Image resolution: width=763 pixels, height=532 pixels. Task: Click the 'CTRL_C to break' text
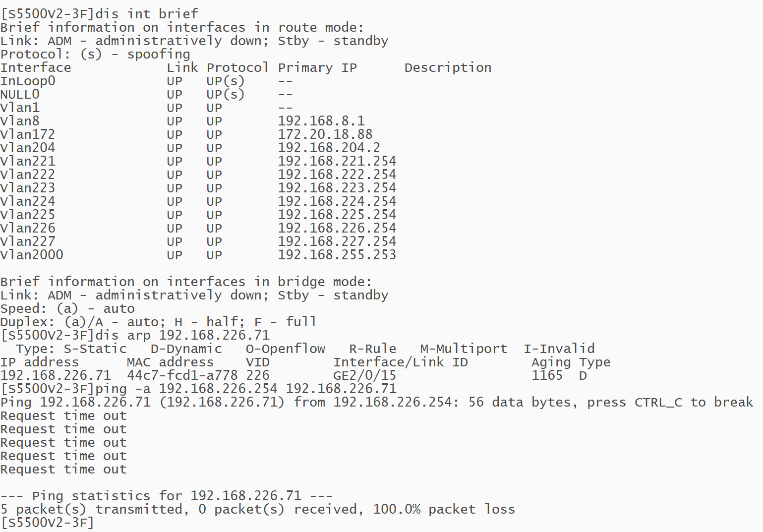tap(694, 402)
